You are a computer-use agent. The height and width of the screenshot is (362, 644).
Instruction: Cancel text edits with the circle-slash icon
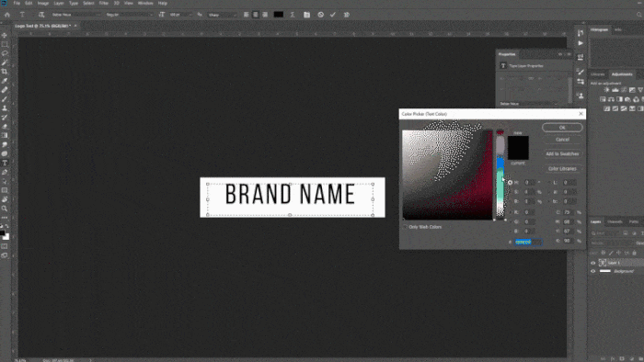[320, 15]
